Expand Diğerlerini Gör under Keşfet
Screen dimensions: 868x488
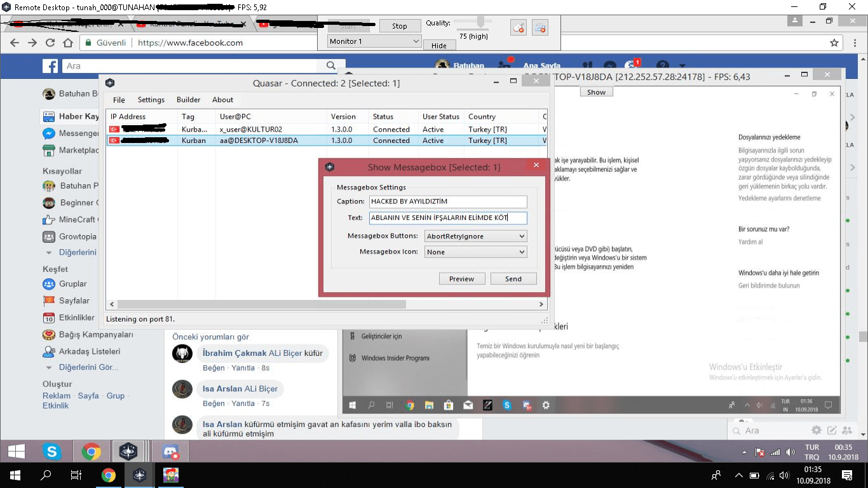81,367
